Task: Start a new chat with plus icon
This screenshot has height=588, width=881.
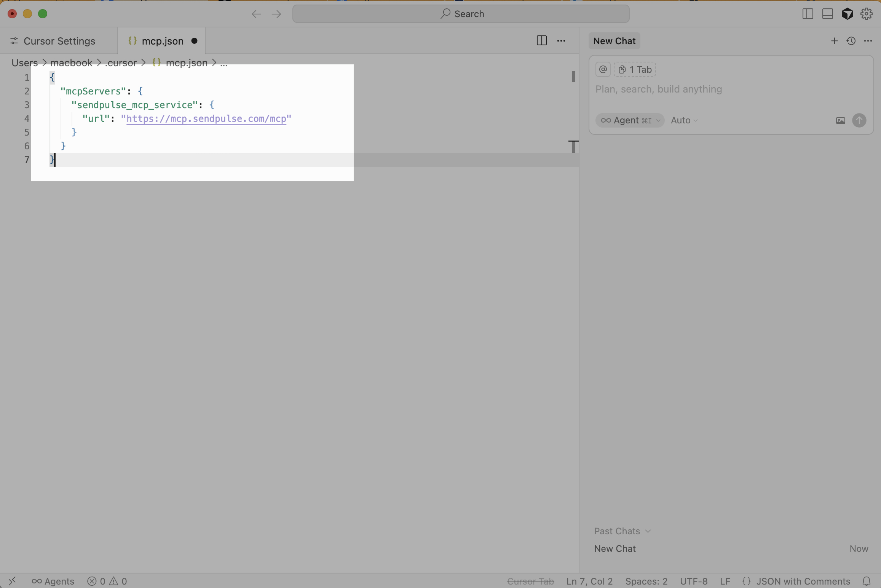Action: point(834,41)
